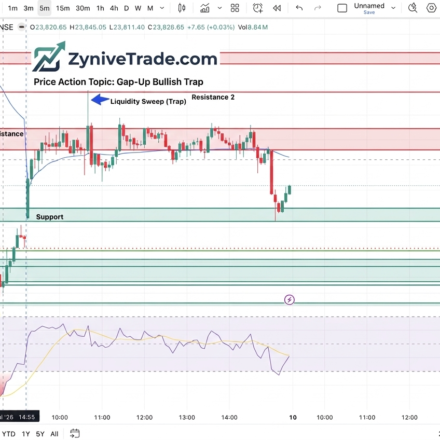Image resolution: width=440 pixels, height=440 pixels.
Task: Expand the layout name dropdown arrow
Action: (393, 8)
